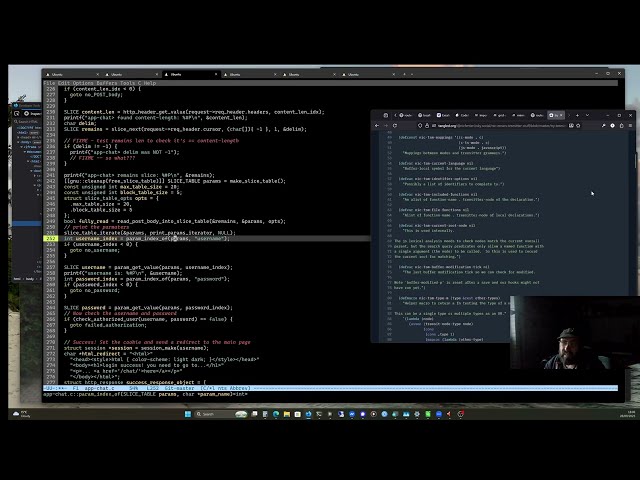Click the 'SLICE password = param_get_value' line
The width and height of the screenshot is (640, 480).
[148, 308]
